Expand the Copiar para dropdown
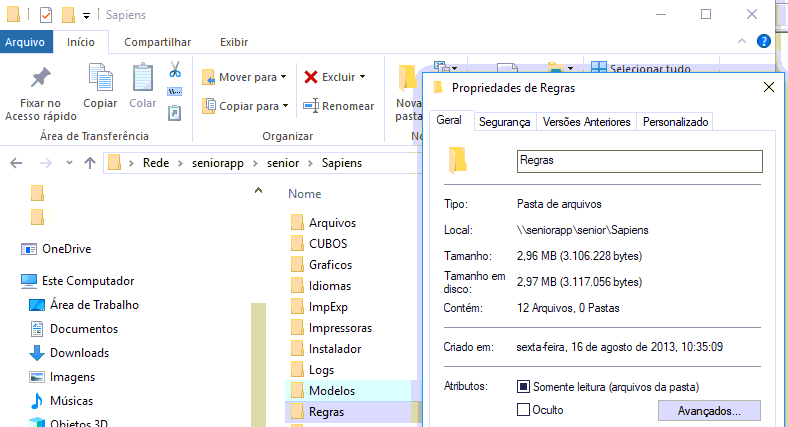 click(x=285, y=106)
